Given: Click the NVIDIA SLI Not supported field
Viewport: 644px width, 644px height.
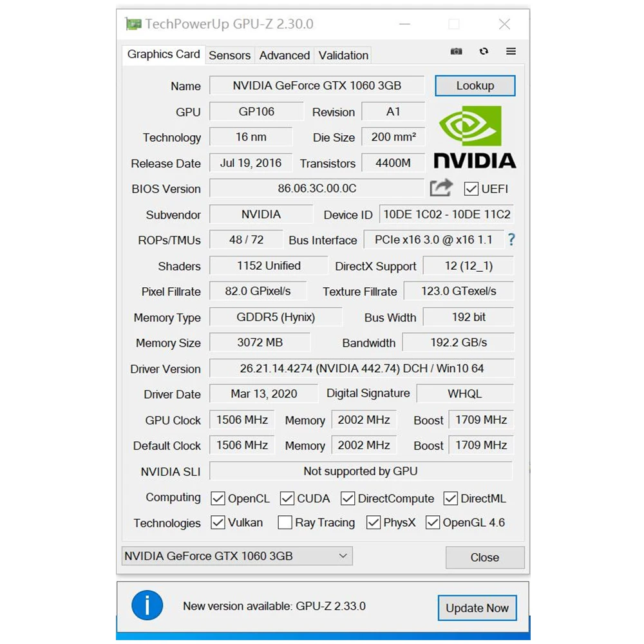Looking at the screenshot, I should tap(361, 471).
